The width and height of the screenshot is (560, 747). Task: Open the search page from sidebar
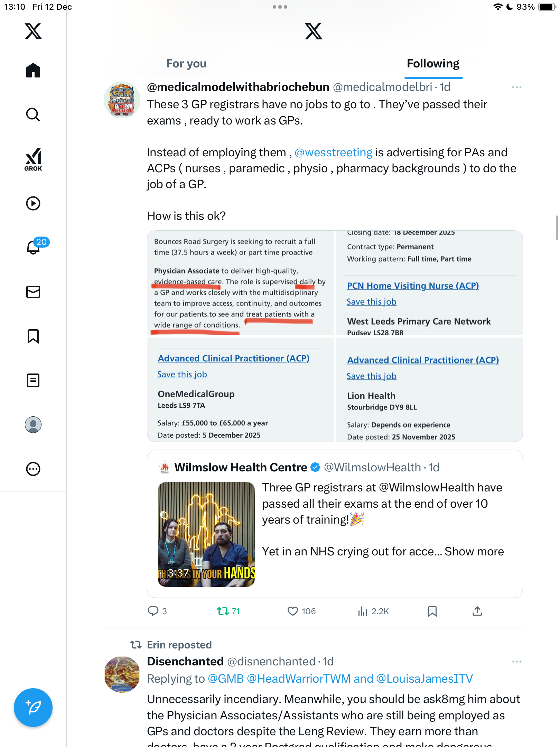click(33, 114)
